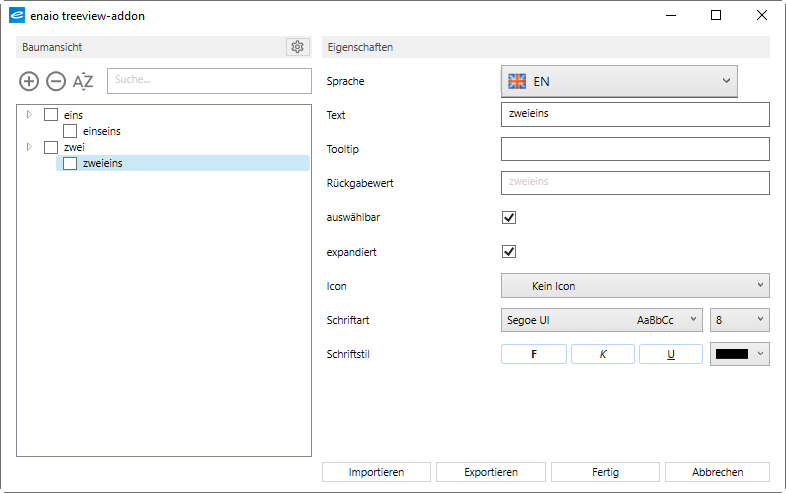Open tree view settings gear icon

[x=296, y=47]
